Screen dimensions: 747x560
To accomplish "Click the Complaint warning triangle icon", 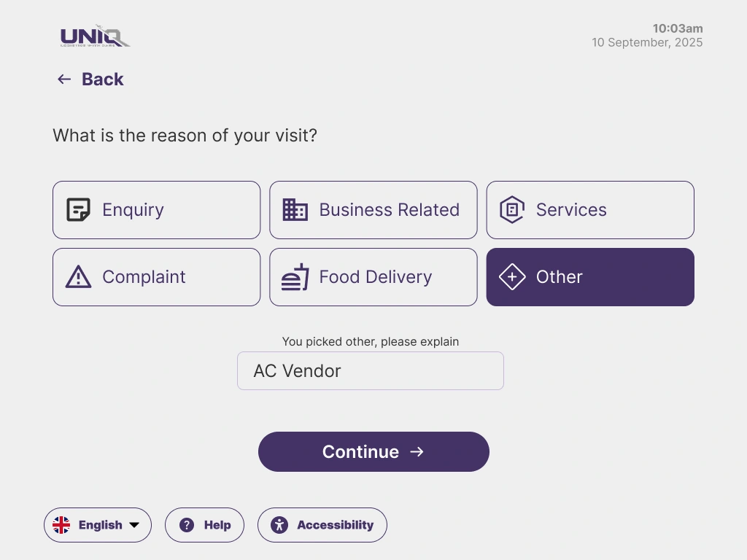I will (78, 277).
